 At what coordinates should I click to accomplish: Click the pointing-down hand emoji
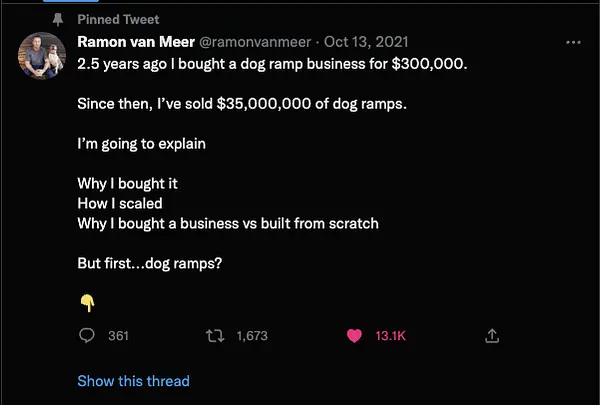(88, 303)
